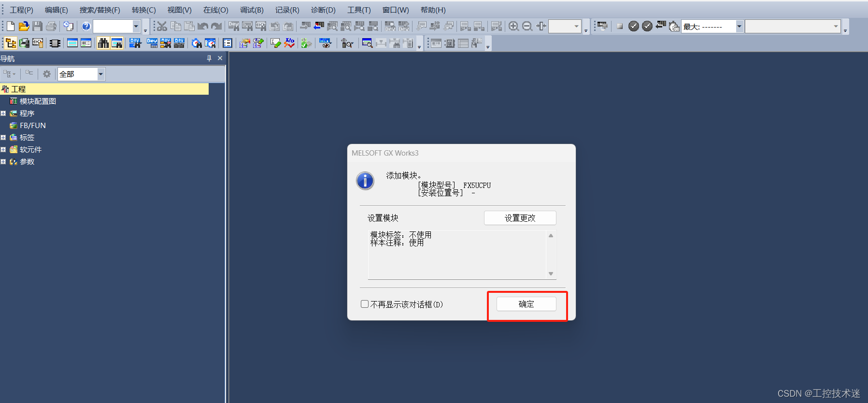The height and width of the screenshot is (403, 868).
Task: Open help via the blue question mark icon
Action: [86, 26]
